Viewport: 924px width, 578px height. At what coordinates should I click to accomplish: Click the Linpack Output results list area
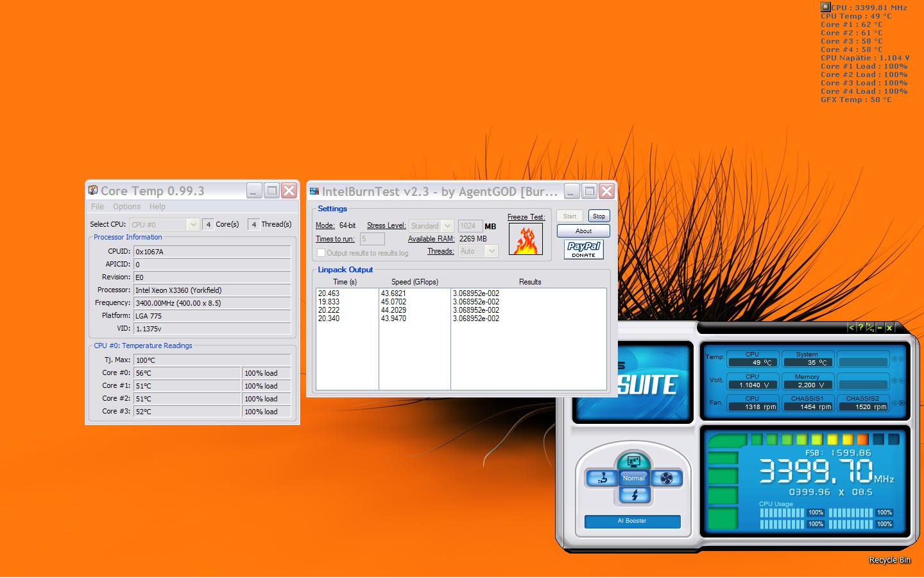[x=461, y=339]
